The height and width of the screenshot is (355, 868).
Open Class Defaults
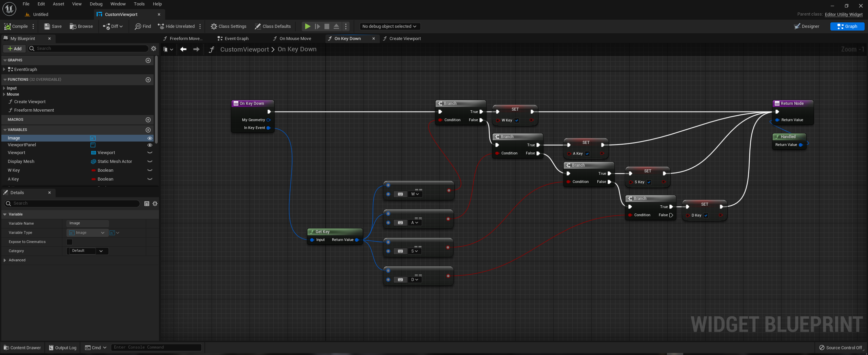coord(273,26)
